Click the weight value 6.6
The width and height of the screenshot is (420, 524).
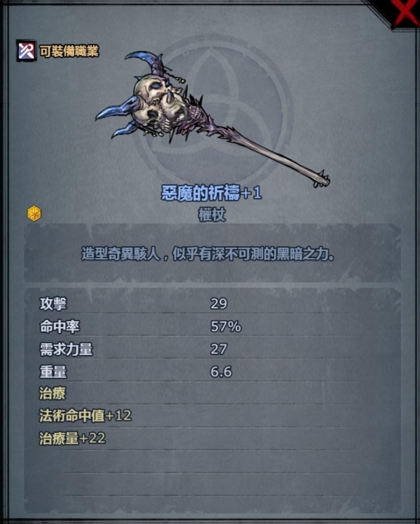(x=221, y=372)
